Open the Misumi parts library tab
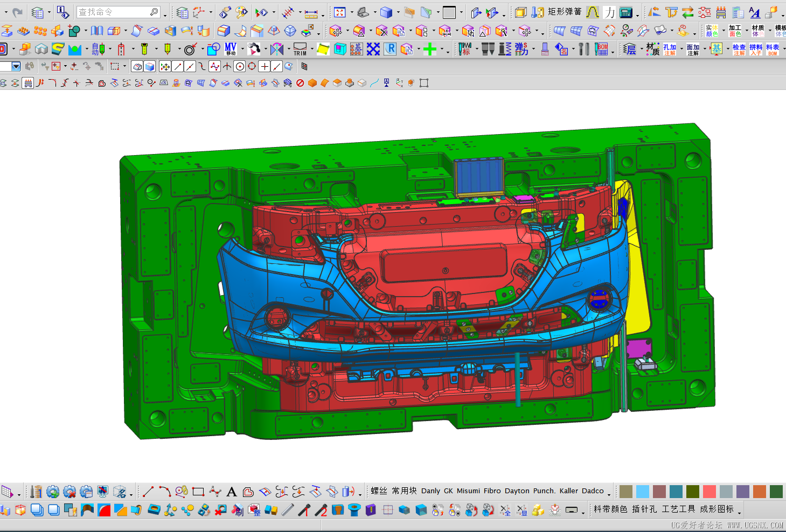Image resolution: width=786 pixels, height=532 pixels. click(468, 491)
